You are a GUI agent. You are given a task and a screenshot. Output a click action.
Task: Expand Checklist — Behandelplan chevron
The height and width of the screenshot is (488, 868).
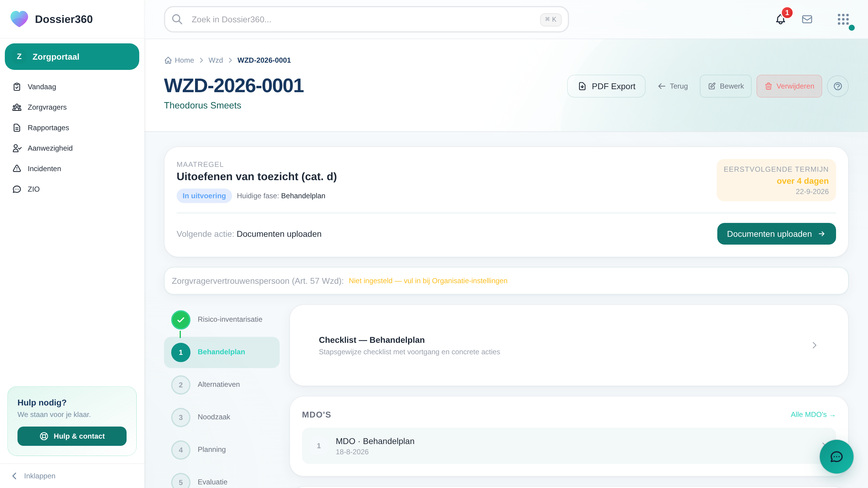point(814,345)
